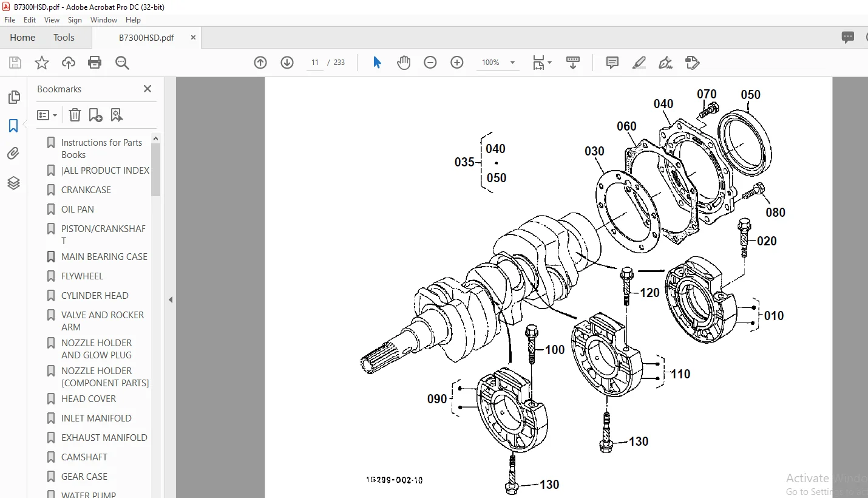Open the CAMSHAFT bookmark
Screen dimensions: 868x498
click(84, 457)
